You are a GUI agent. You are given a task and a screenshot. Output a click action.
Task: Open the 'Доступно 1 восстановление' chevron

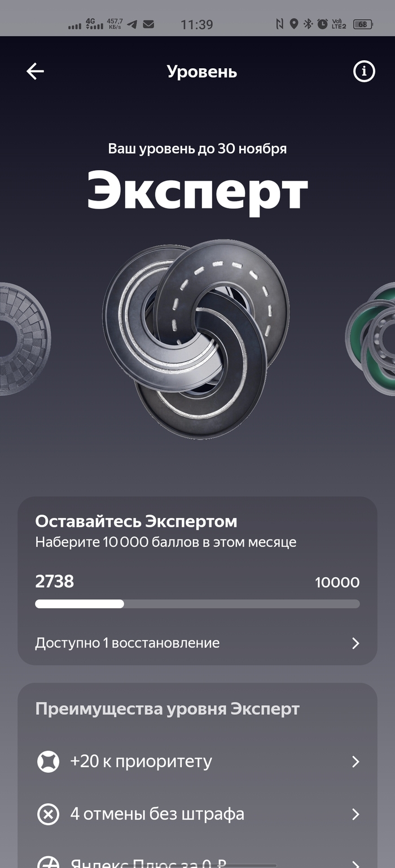click(x=355, y=643)
